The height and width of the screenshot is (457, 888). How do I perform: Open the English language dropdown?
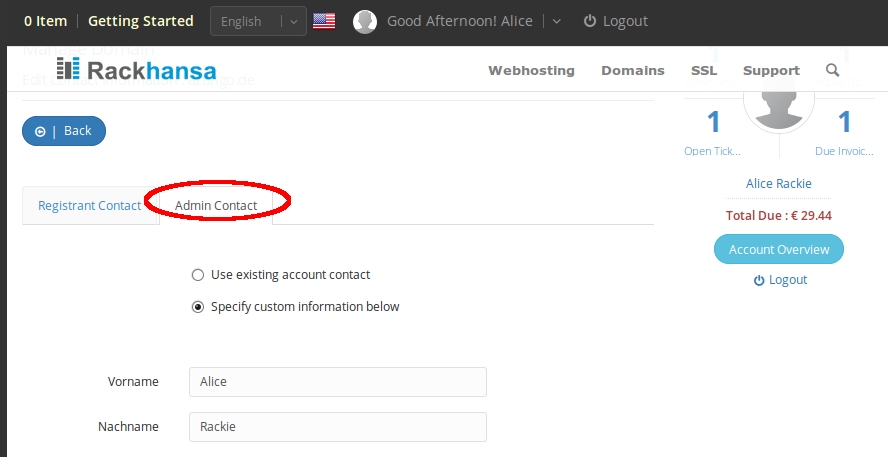coord(258,22)
